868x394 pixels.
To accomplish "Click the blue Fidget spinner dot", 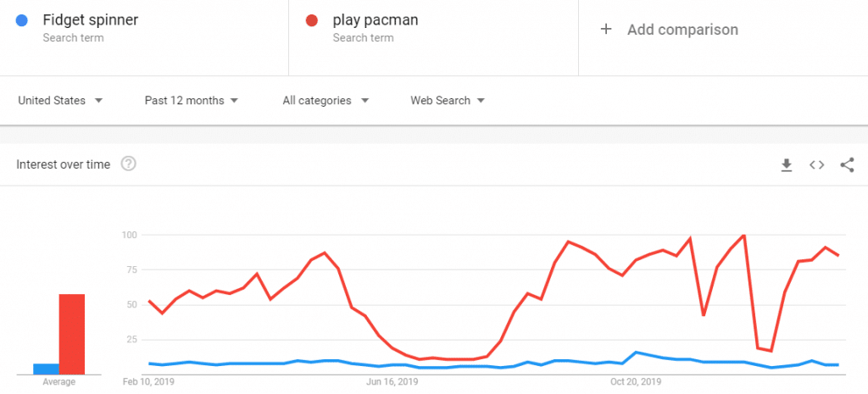I will [x=21, y=21].
